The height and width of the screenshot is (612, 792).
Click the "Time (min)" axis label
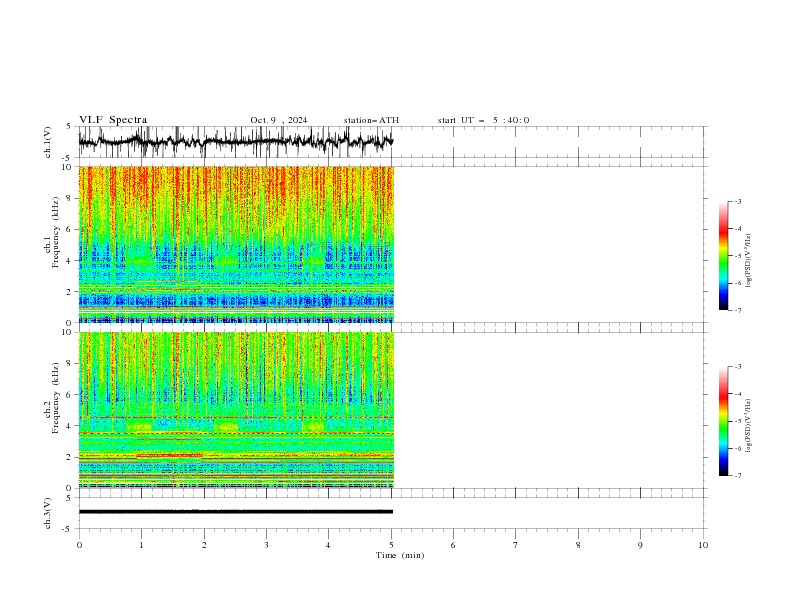(x=400, y=555)
